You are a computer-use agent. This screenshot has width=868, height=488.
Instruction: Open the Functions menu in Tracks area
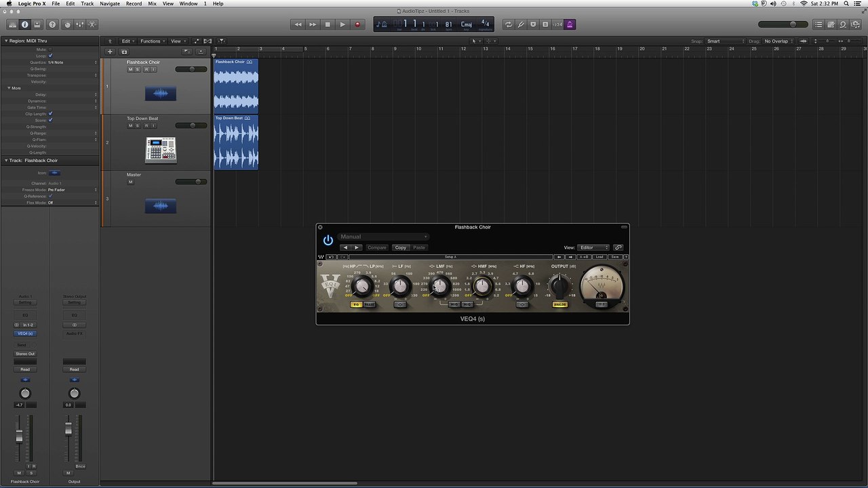click(x=153, y=41)
